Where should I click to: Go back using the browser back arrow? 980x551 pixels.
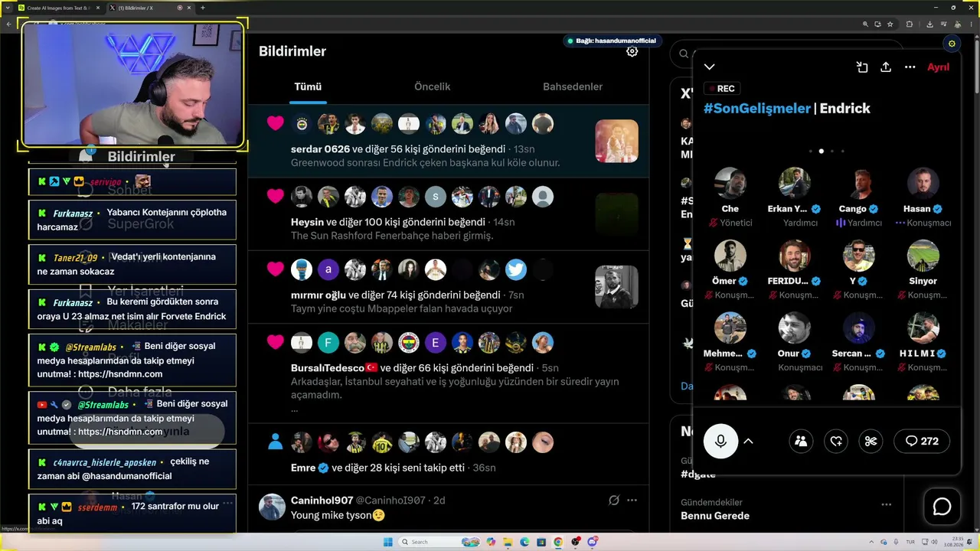click(8, 24)
